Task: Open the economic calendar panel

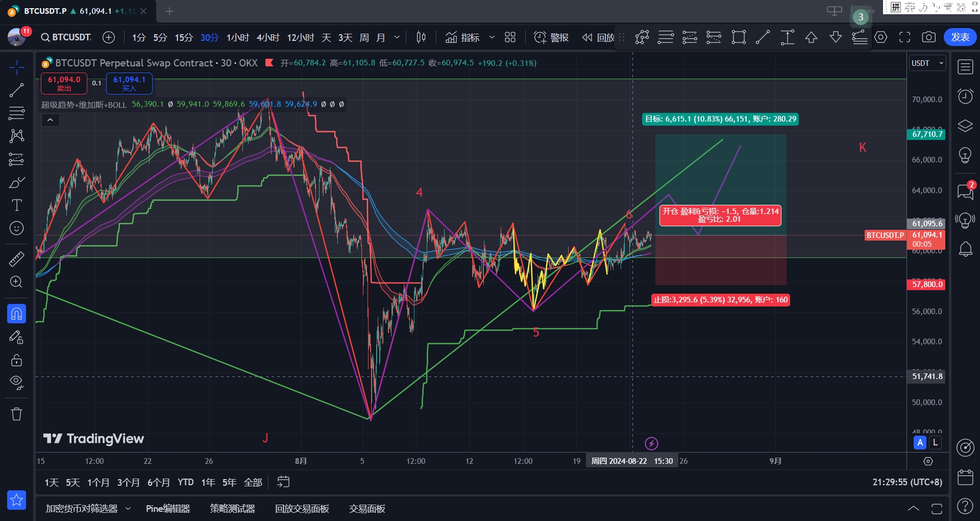Action: tap(965, 477)
